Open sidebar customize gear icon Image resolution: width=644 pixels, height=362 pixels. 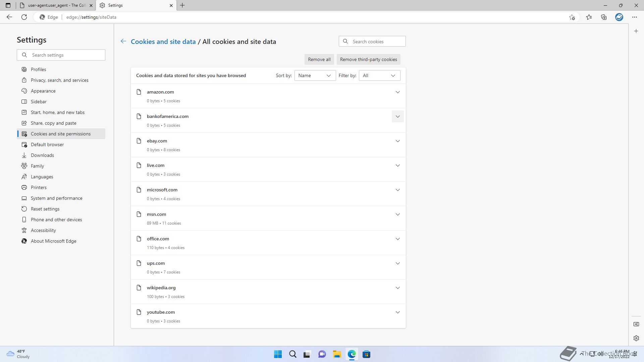[636, 338]
